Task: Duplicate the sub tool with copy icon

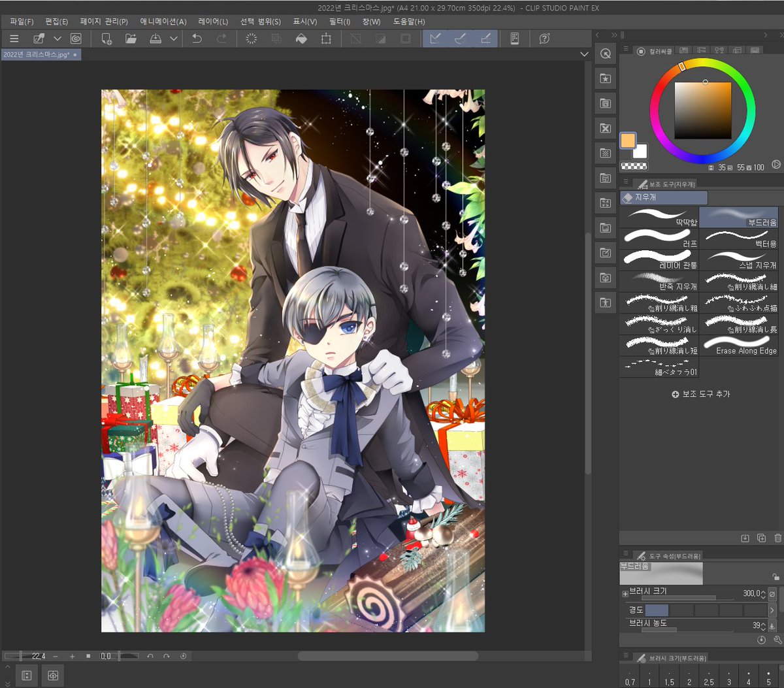Action: 761,538
